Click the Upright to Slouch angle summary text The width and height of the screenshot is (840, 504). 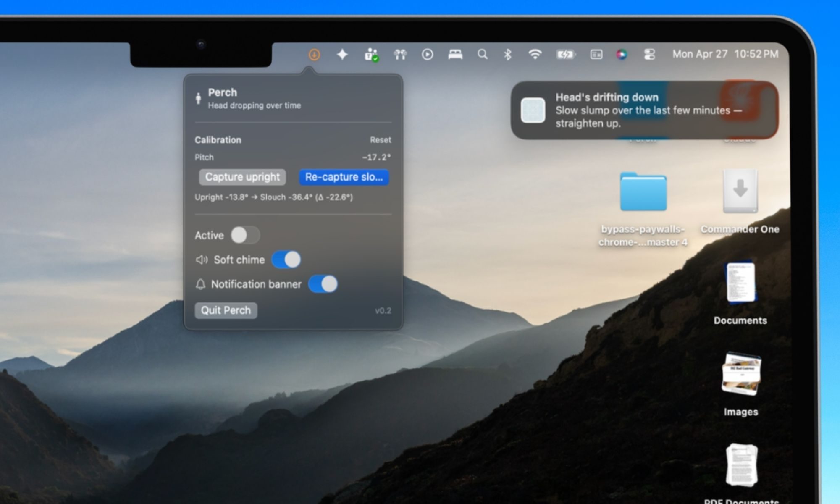tap(274, 197)
